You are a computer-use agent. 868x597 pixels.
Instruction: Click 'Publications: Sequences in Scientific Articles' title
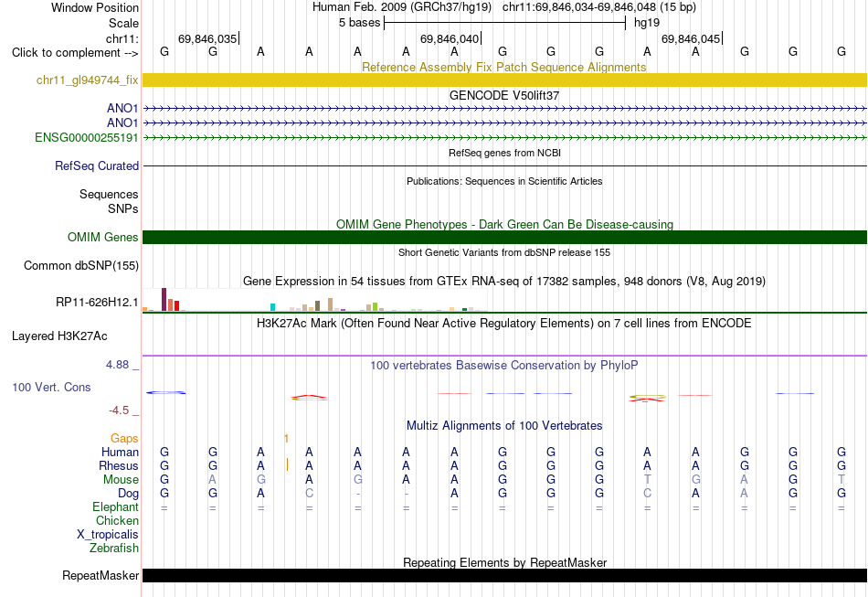pos(504,181)
